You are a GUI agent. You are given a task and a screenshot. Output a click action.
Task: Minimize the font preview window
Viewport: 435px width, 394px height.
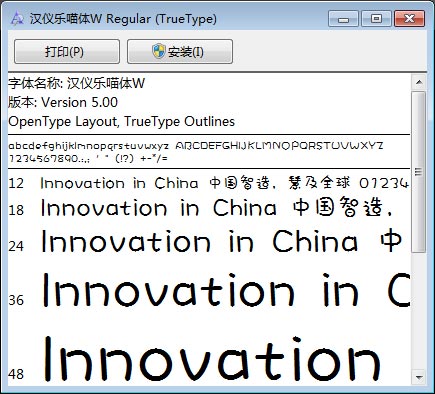pyautogui.click(x=343, y=19)
